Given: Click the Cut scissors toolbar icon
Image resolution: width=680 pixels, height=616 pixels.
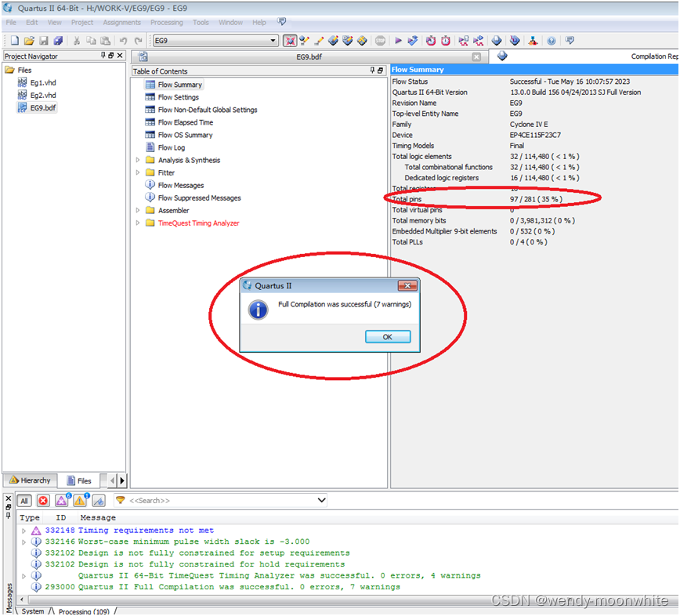Looking at the screenshot, I should 77,41.
